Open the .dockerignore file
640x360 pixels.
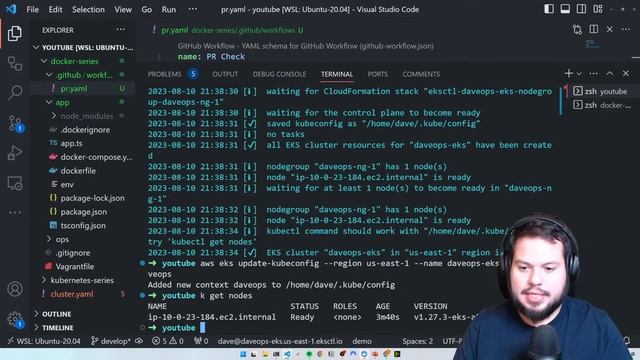[83, 130]
